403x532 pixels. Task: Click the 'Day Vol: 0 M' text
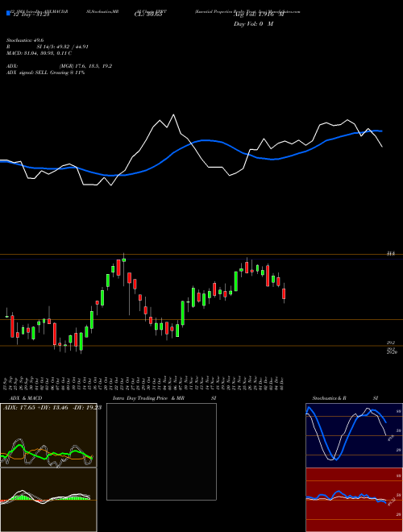[x=253, y=24]
